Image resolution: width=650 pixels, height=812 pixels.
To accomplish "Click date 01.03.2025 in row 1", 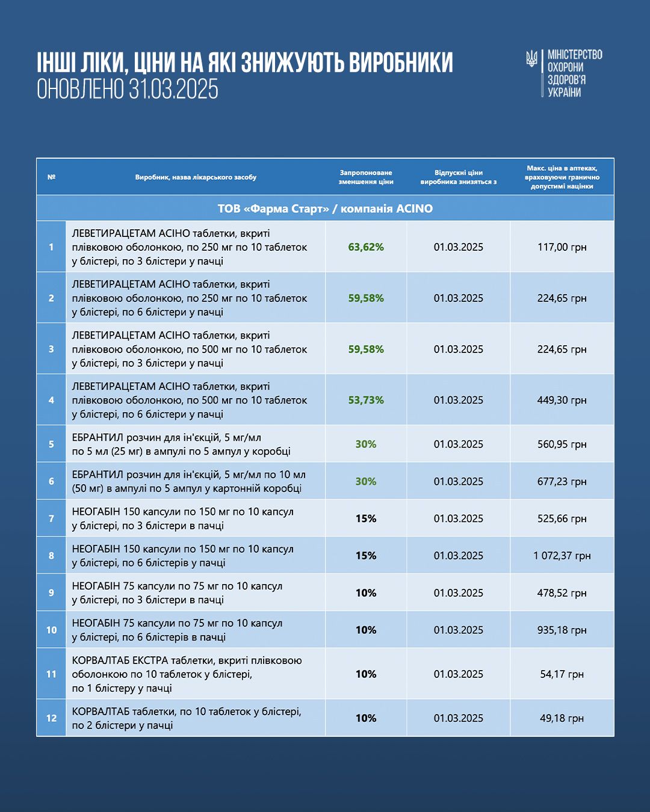I will pos(459,247).
